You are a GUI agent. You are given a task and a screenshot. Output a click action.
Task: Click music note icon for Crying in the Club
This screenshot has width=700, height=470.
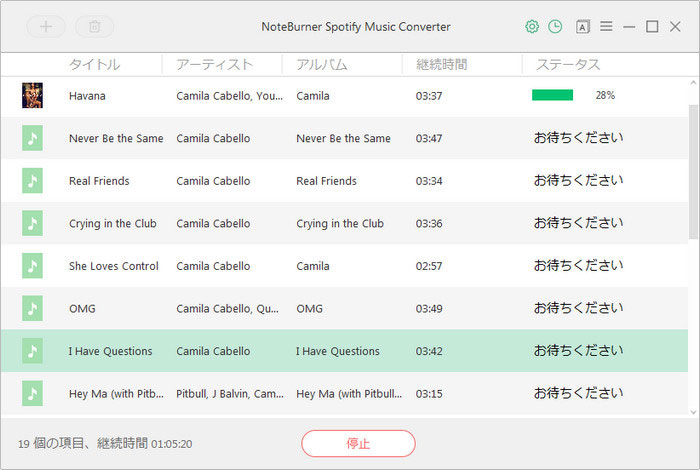click(x=33, y=223)
